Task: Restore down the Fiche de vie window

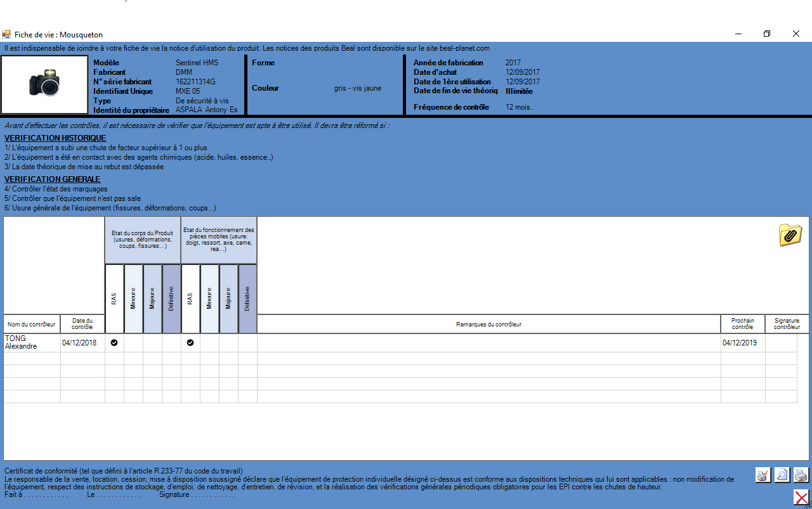Action: pos(767,34)
